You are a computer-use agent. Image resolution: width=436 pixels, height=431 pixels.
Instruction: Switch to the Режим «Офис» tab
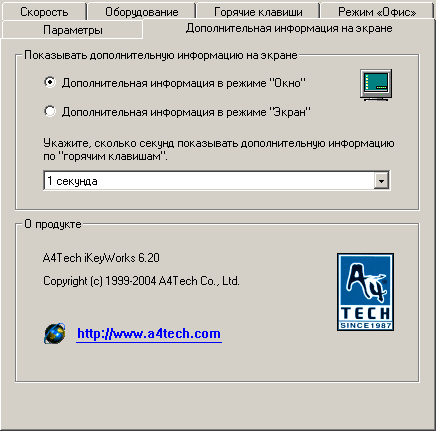click(377, 12)
